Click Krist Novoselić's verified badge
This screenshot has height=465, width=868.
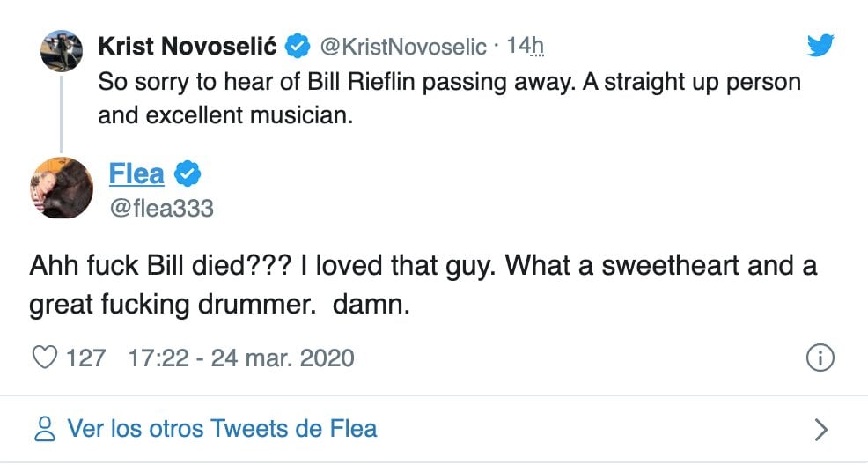(299, 45)
